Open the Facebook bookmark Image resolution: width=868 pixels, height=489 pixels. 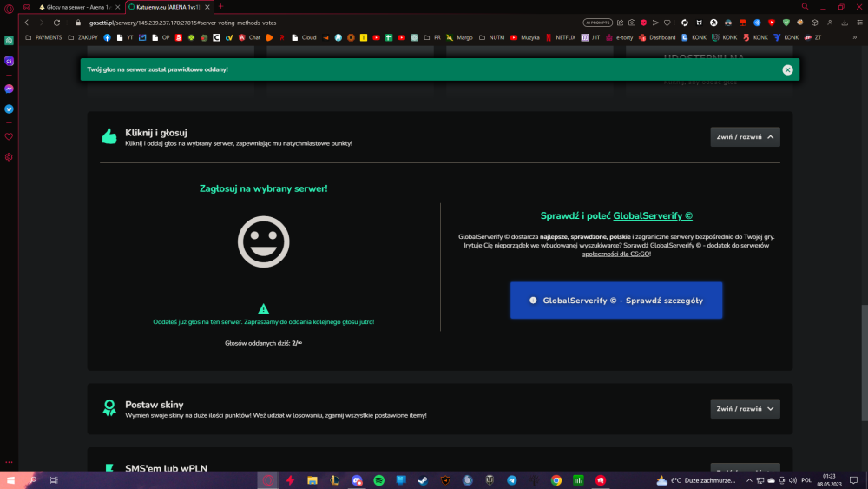click(107, 37)
